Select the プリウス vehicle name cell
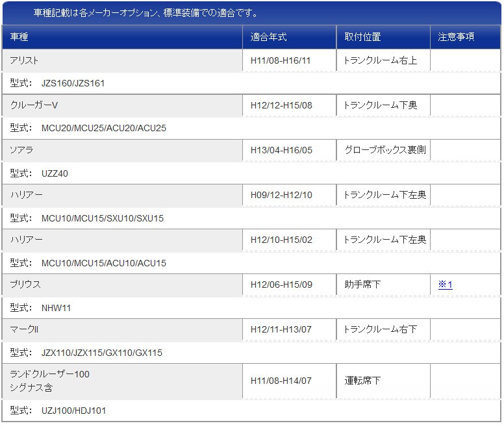504x430 pixels. [x=122, y=285]
